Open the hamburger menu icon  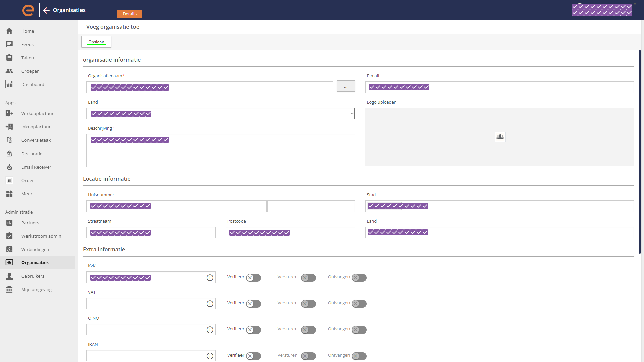[14, 10]
